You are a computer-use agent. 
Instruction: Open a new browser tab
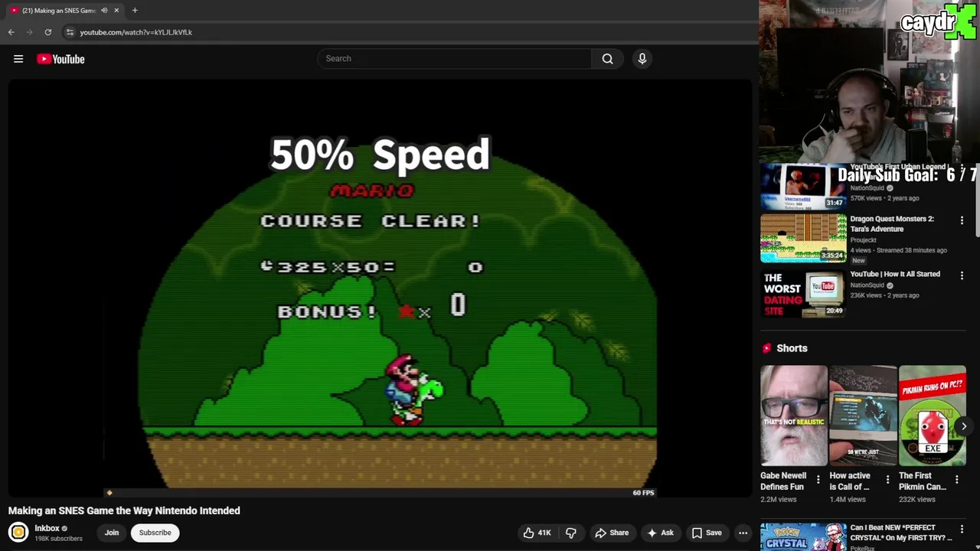(x=135, y=11)
